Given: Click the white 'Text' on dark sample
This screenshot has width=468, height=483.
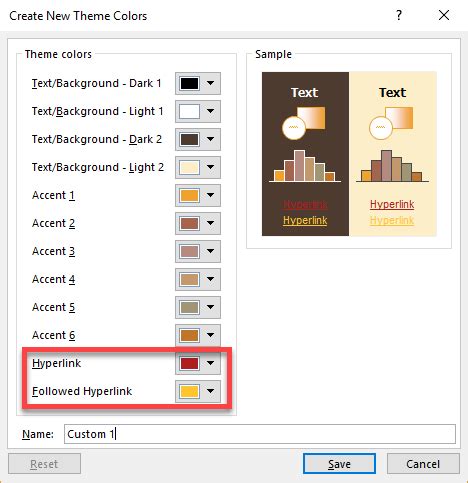Looking at the screenshot, I should 304,92.
